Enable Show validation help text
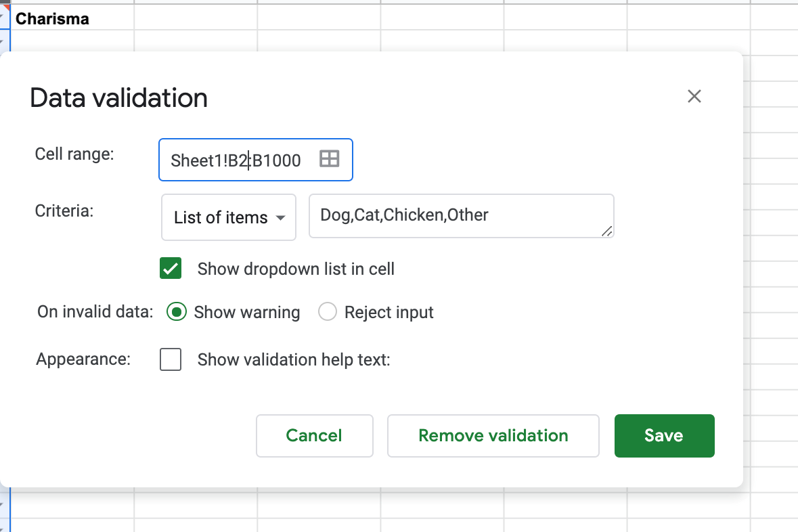 [171, 359]
